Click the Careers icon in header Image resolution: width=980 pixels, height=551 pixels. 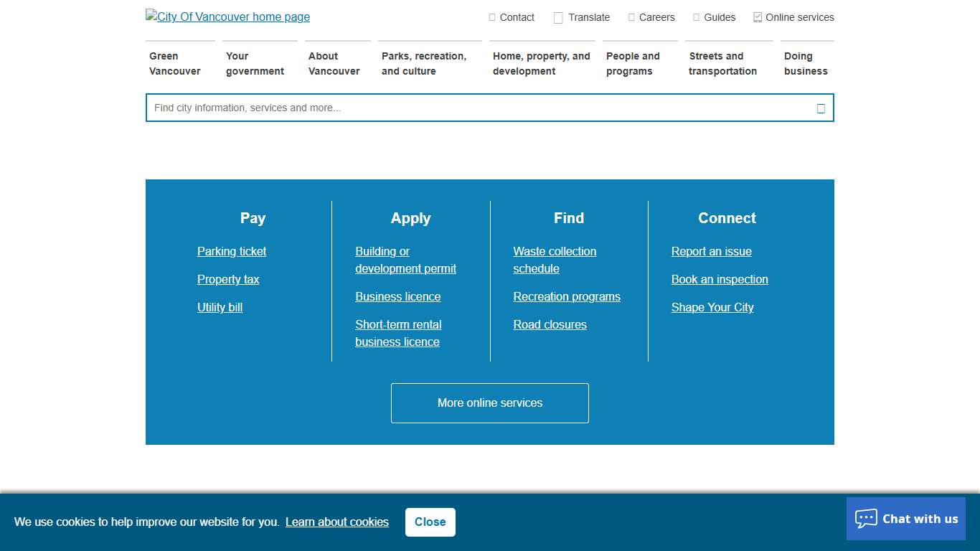click(631, 17)
